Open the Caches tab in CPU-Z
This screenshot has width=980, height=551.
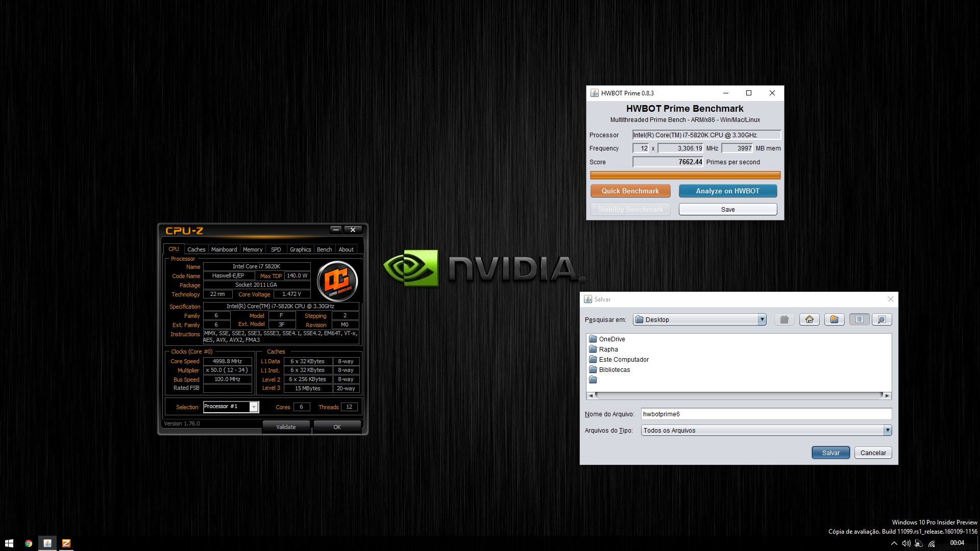tap(196, 249)
